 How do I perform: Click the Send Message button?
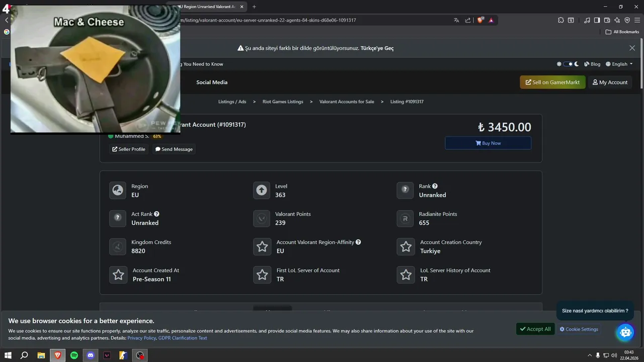(174, 149)
